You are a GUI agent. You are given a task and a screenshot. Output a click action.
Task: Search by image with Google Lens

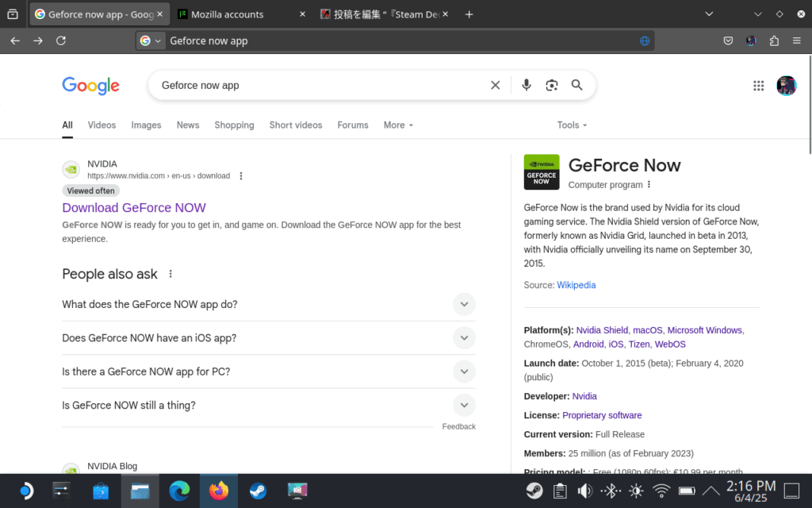[x=552, y=85]
